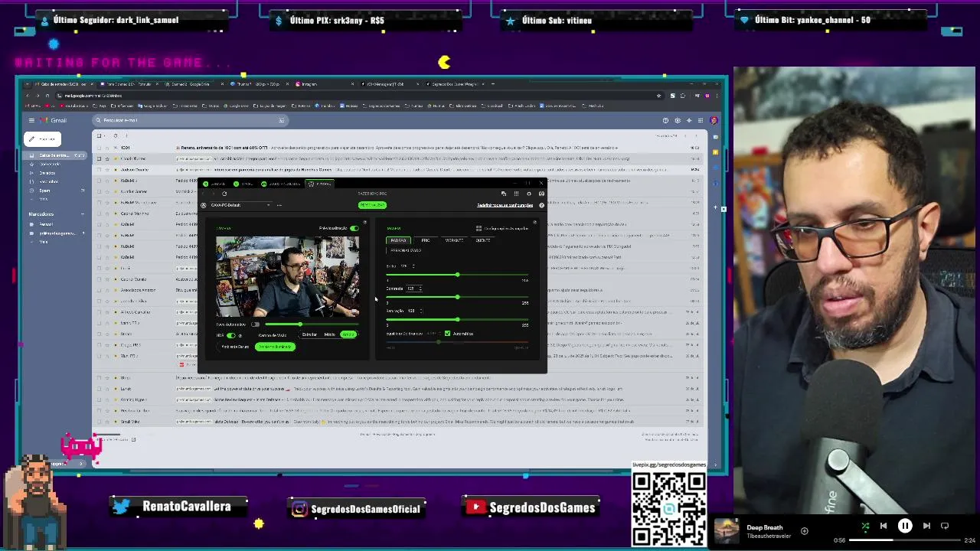Open the three-dots profile menu in Razer Synapse
This screenshot has width=980, height=551.
pos(279,205)
